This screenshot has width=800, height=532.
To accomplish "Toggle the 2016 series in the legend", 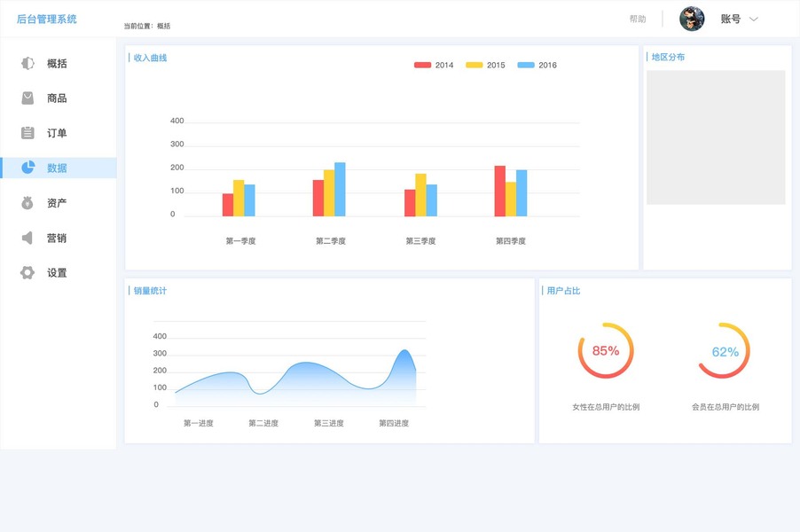I will (x=537, y=65).
